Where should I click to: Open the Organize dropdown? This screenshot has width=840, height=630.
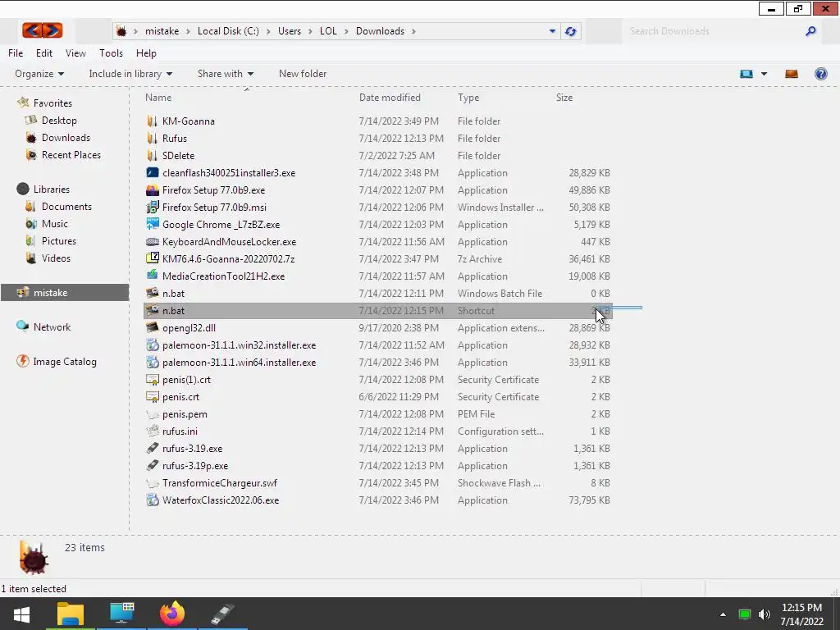(x=39, y=74)
